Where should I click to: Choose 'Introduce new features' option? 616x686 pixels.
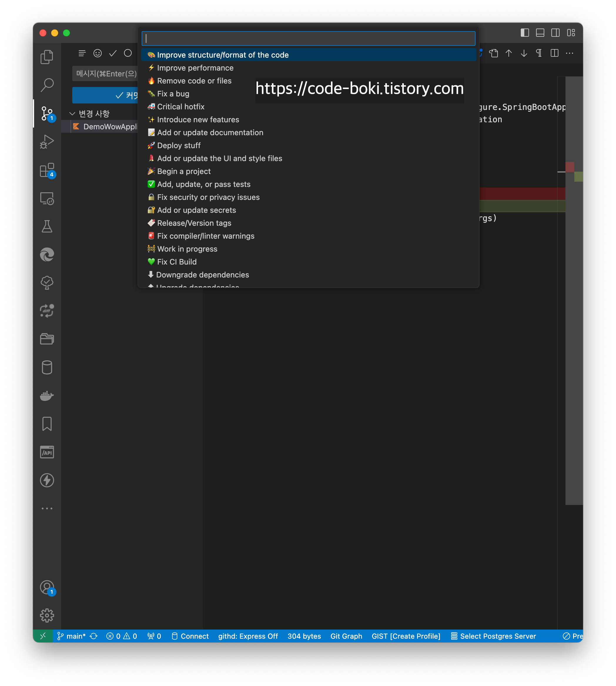tap(198, 119)
